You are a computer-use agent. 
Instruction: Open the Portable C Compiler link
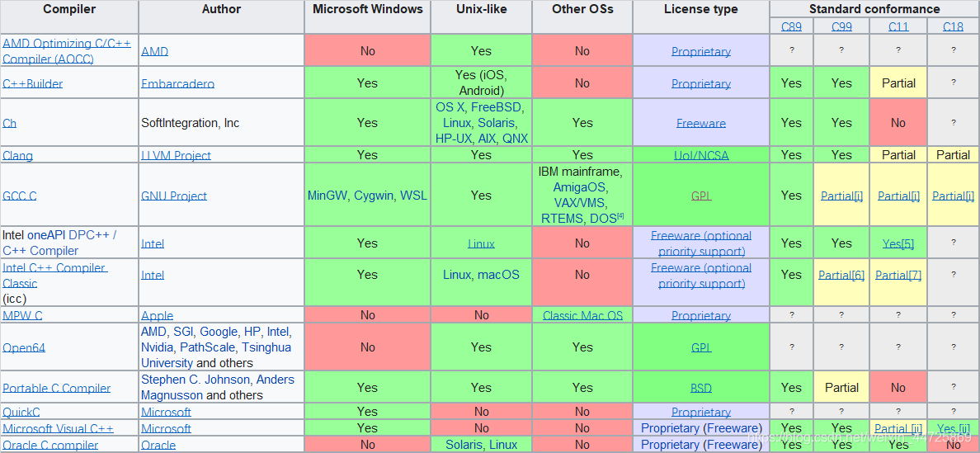point(56,388)
